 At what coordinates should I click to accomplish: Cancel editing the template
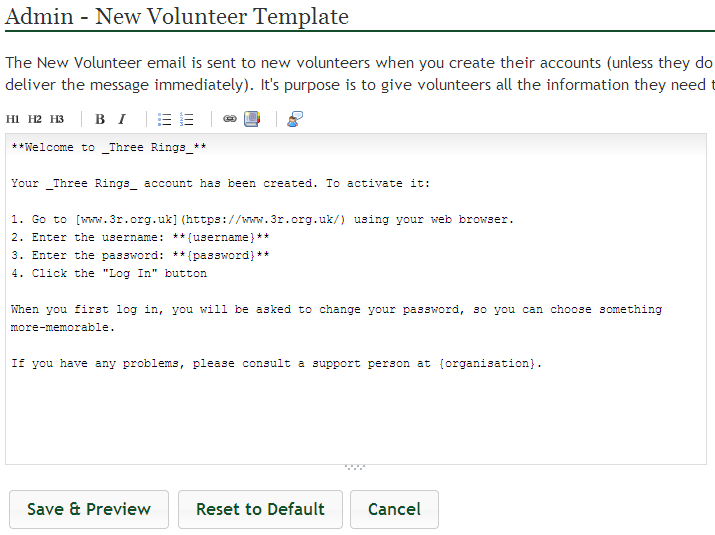click(394, 509)
